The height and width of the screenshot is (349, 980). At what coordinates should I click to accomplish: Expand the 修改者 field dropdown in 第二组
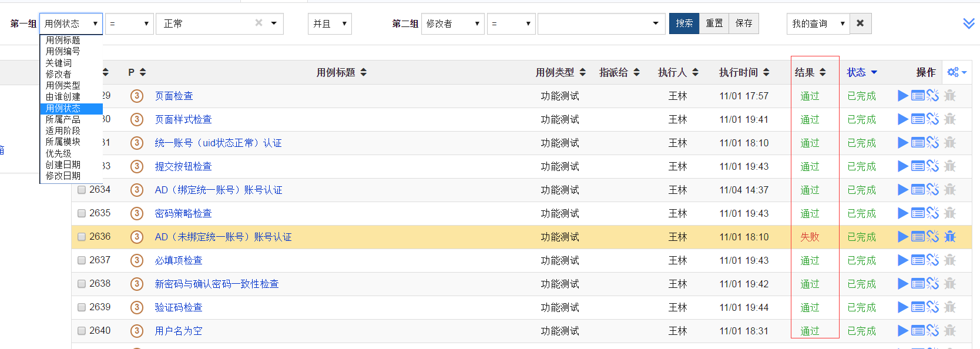(452, 24)
